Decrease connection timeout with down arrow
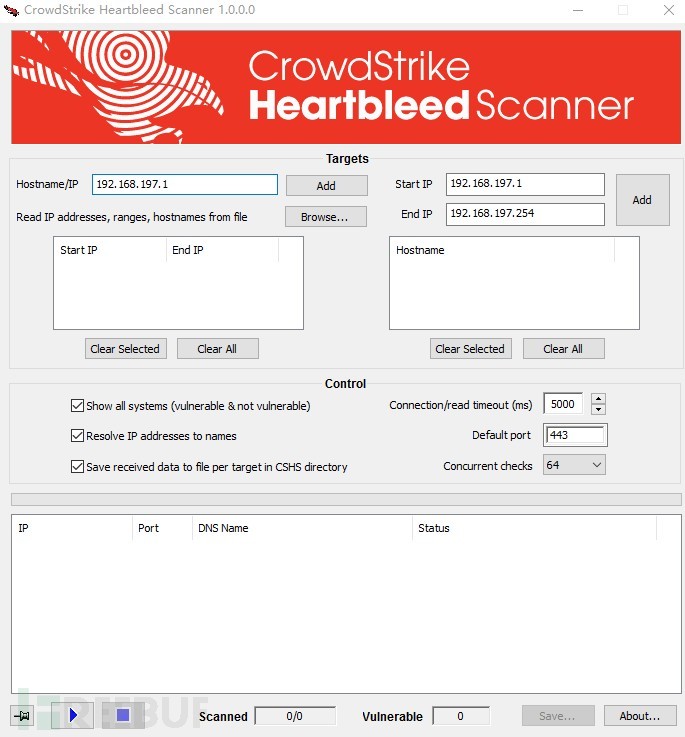Viewport: 685px width, 737px height. [598, 409]
